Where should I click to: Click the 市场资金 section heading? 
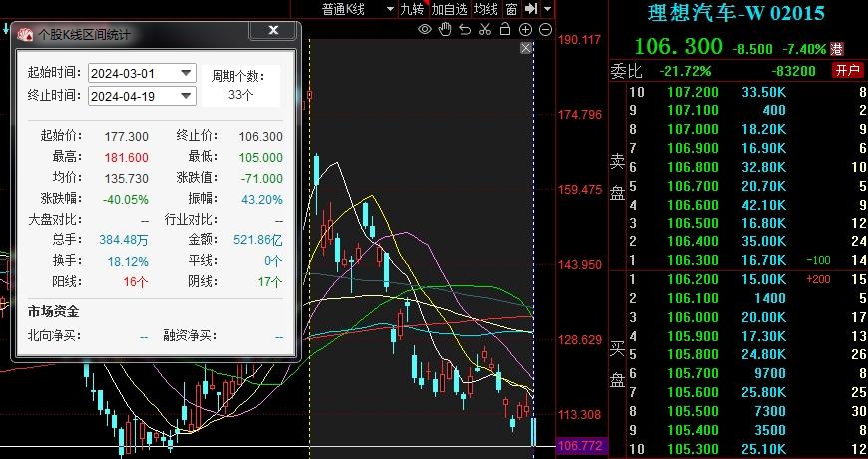54,311
